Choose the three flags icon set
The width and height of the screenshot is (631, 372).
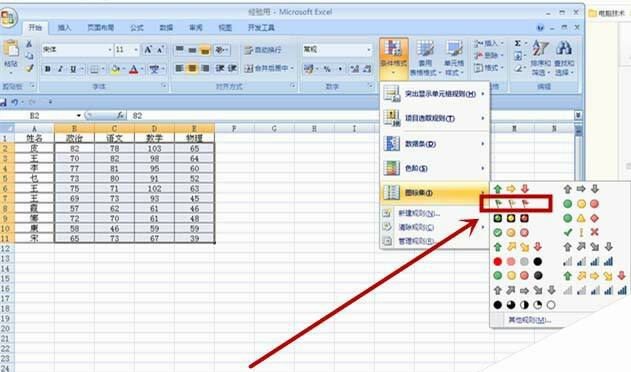[x=511, y=204]
